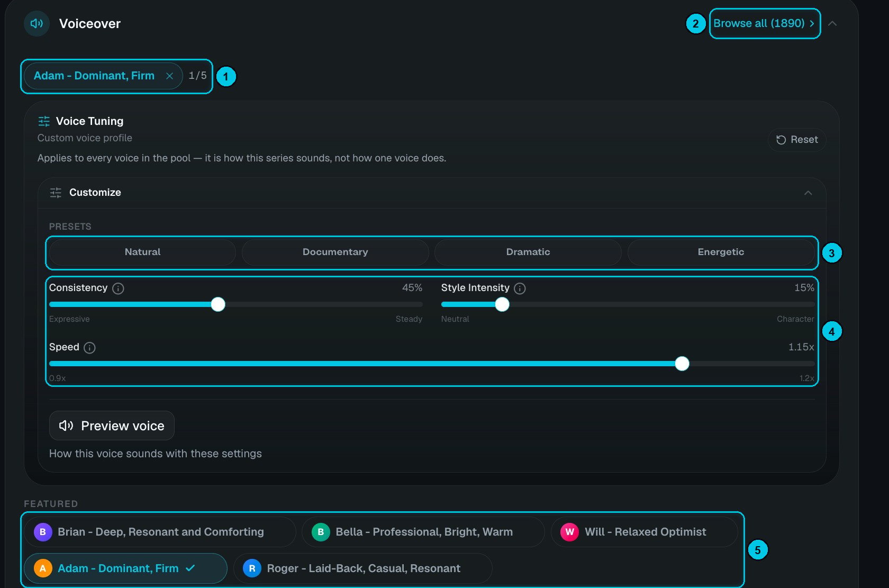Click the Speed slider handle
The image size is (889, 588).
coord(682,364)
